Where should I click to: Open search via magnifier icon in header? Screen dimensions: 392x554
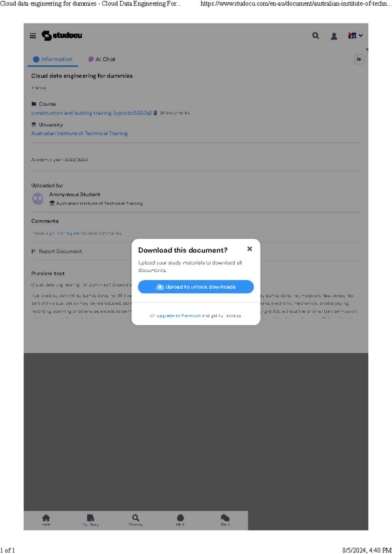tap(316, 36)
